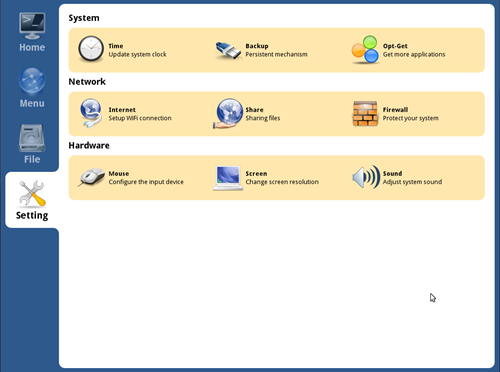Click 'Sharing files' description
500x372 pixels.
[263, 118]
